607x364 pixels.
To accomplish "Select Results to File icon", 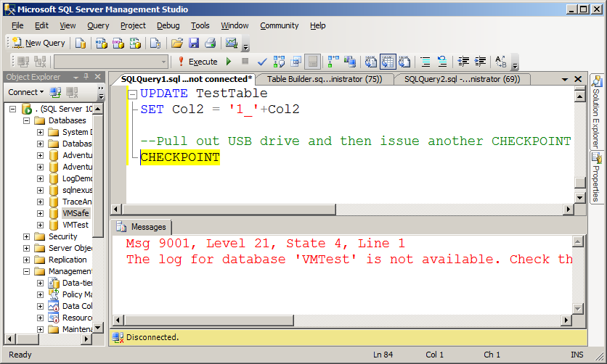I will (x=404, y=62).
